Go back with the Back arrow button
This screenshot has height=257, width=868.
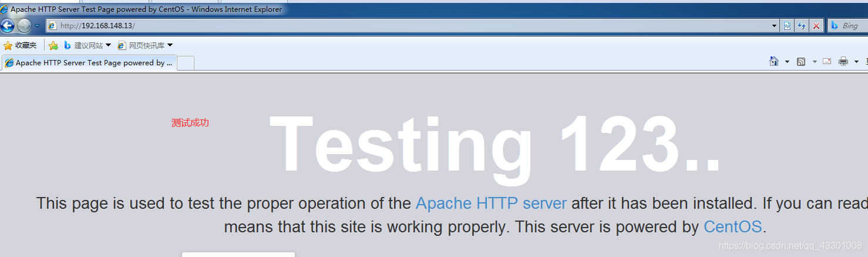(x=8, y=26)
